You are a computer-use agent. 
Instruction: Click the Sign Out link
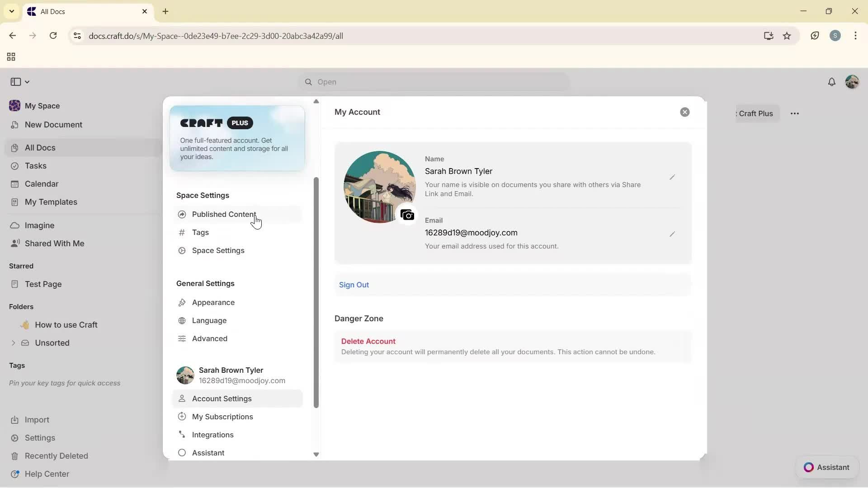pos(354,285)
